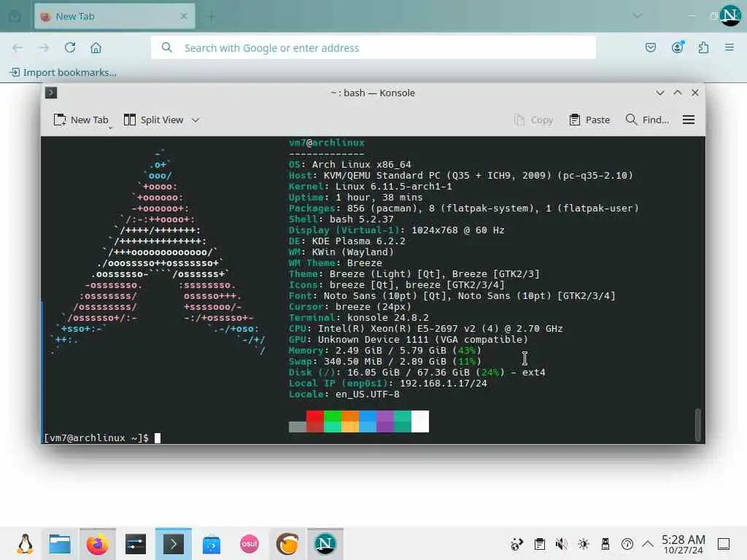Click the Konsole vertical scrollbar

pyautogui.click(x=698, y=425)
